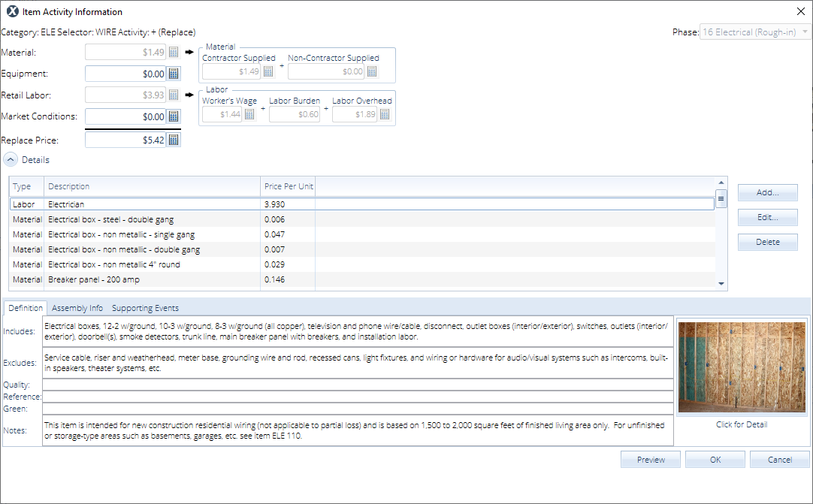
Task: Open the Equipment price calculator
Action: [x=174, y=73]
